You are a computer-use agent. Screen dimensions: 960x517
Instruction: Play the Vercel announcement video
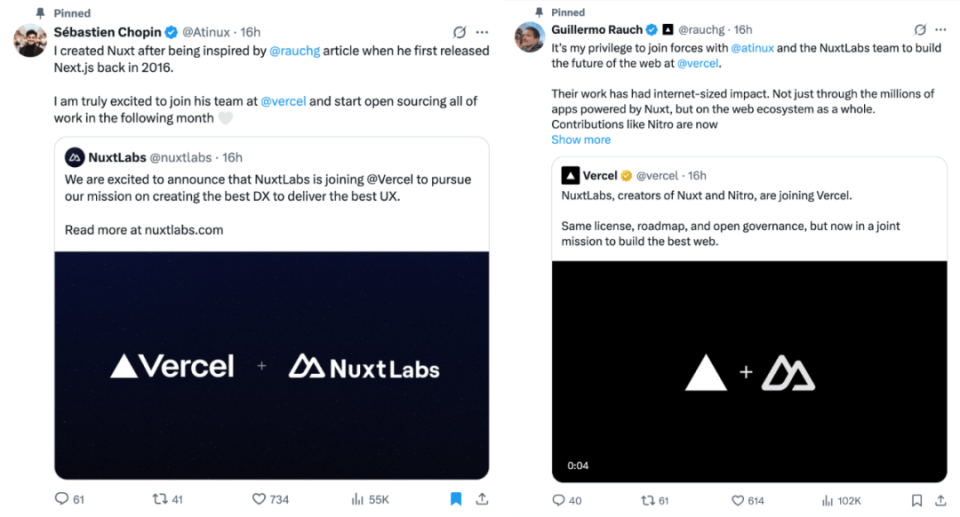[x=749, y=372]
